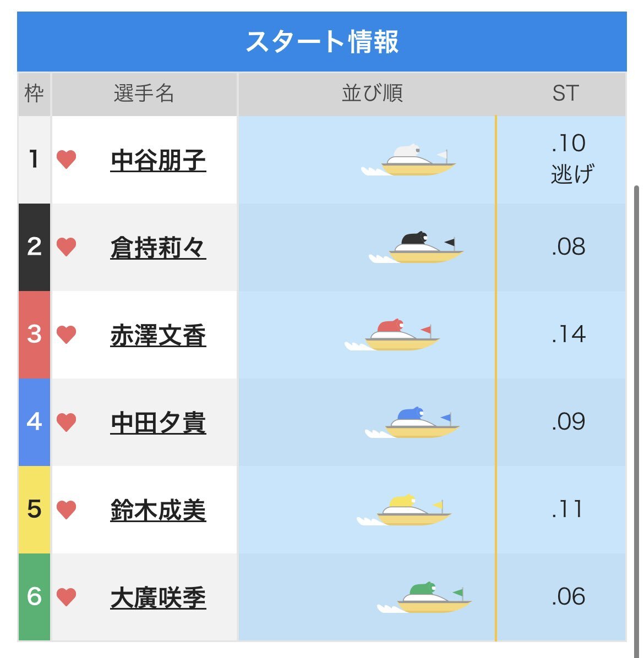The width and height of the screenshot is (644, 658).
Task: Toggle favorite heart for 赤澤文香
Action: 67,335
